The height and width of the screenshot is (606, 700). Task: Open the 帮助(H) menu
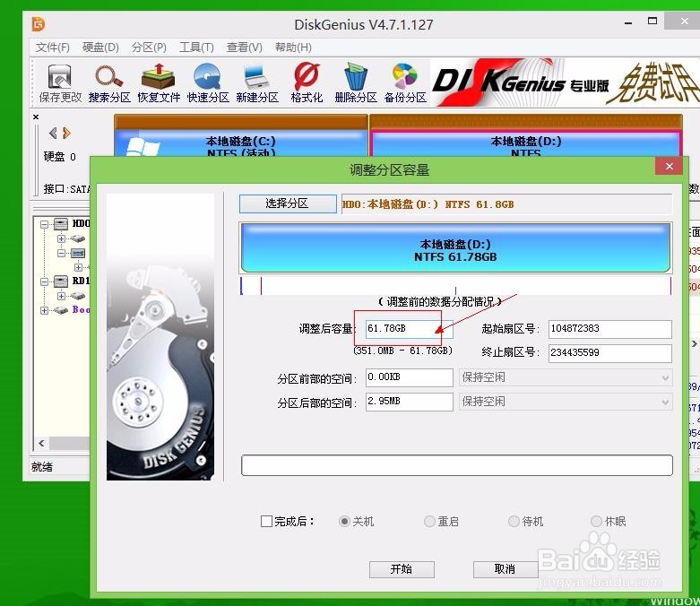click(293, 47)
